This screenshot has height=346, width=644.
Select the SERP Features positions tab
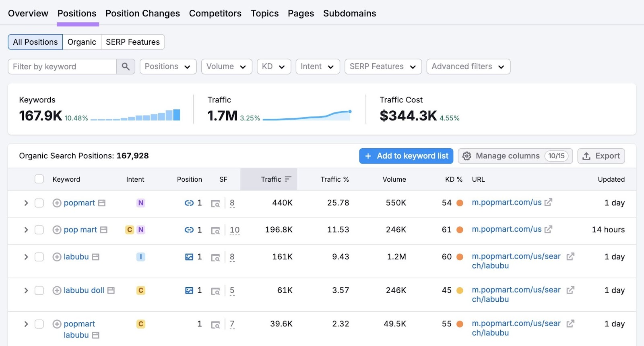pyautogui.click(x=132, y=42)
